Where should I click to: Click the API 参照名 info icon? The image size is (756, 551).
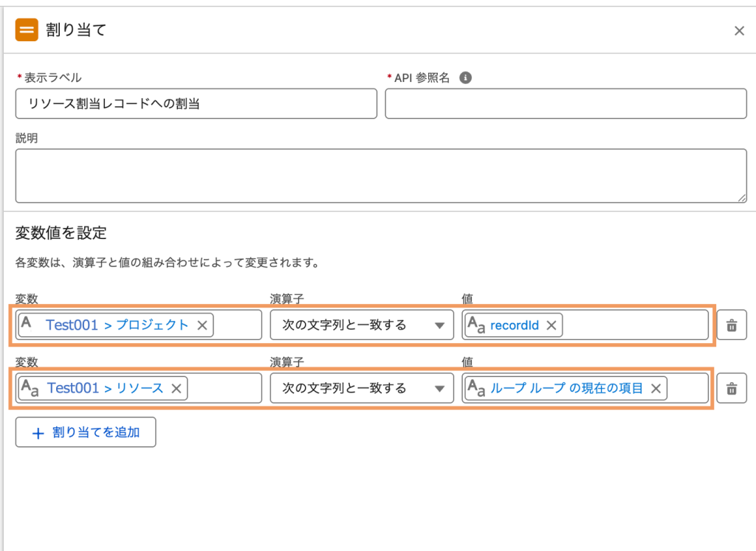pyautogui.click(x=465, y=78)
